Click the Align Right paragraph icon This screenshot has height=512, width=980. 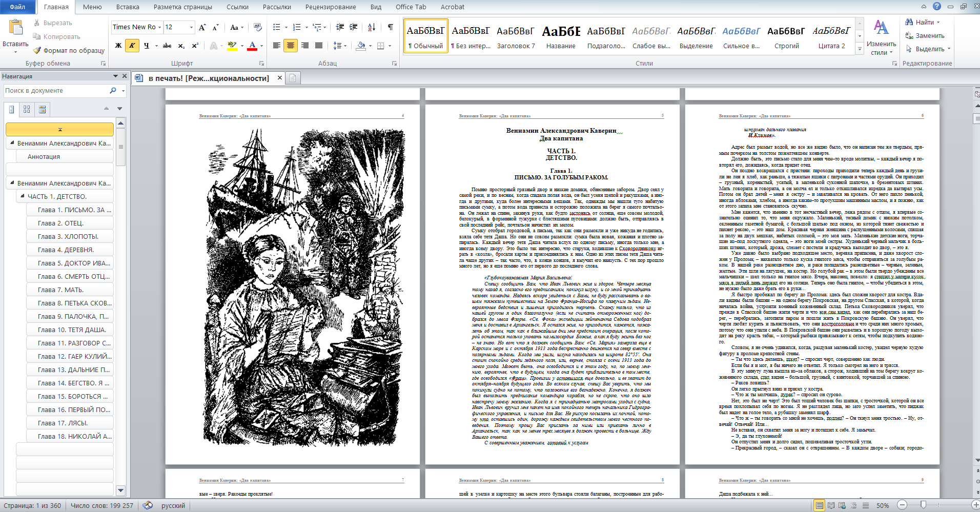(x=305, y=46)
